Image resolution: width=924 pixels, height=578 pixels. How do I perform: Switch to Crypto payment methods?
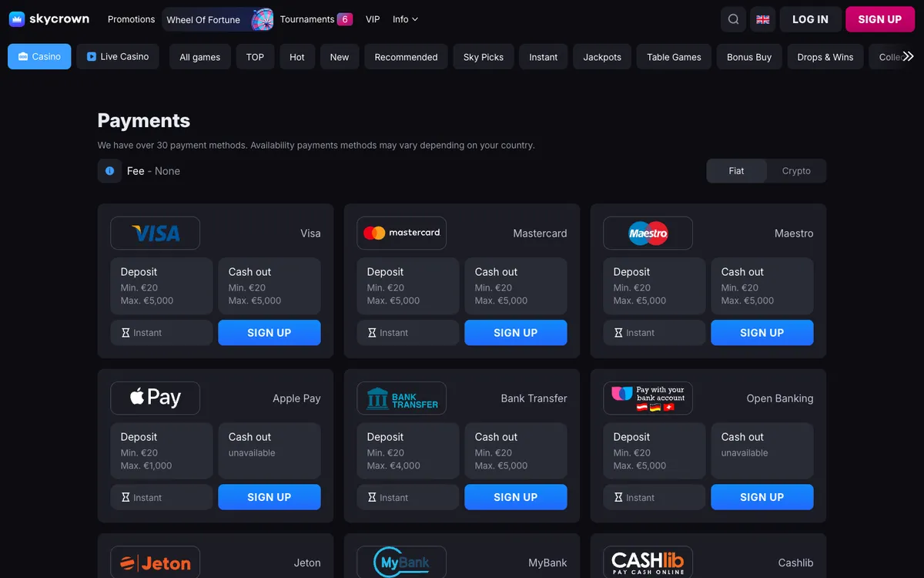coord(796,171)
